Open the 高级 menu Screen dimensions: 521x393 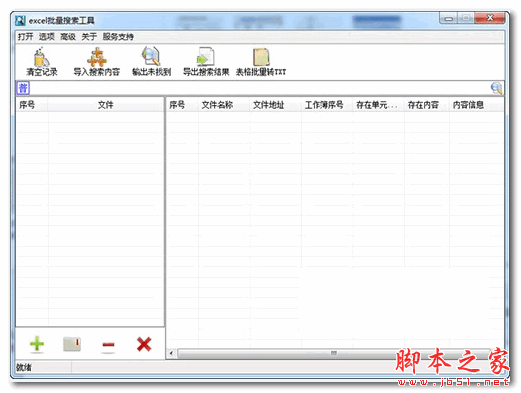[x=68, y=37]
